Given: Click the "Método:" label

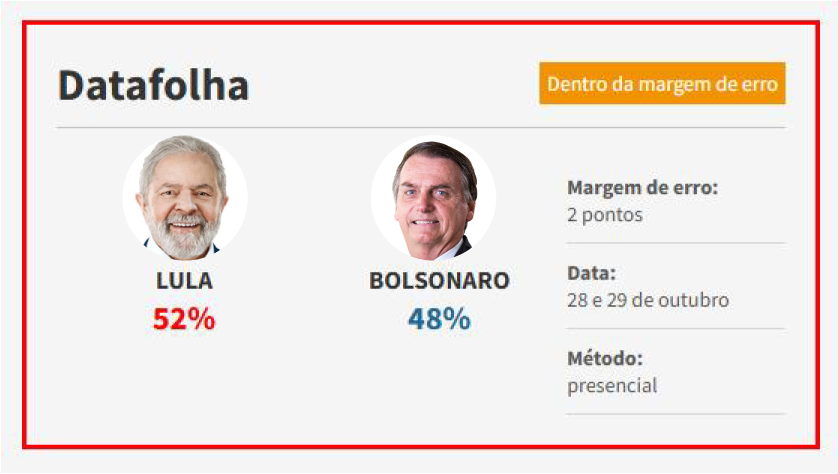Looking at the screenshot, I should (604, 358).
